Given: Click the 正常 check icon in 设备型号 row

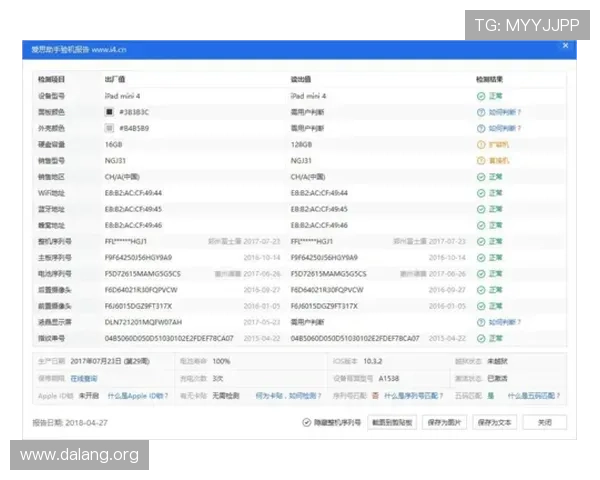Looking at the screenshot, I should pyautogui.click(x=481, y=96).
